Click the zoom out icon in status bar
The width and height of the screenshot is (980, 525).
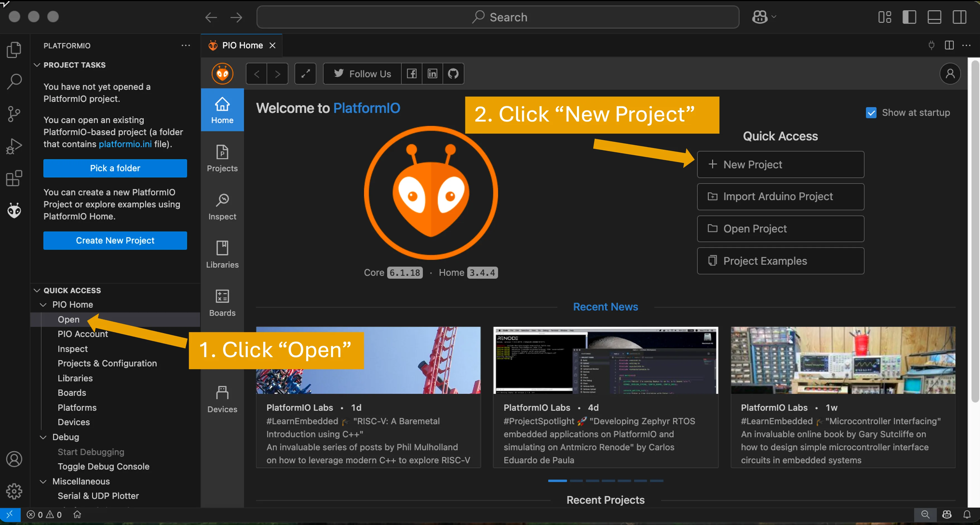(x=925, y=515)
